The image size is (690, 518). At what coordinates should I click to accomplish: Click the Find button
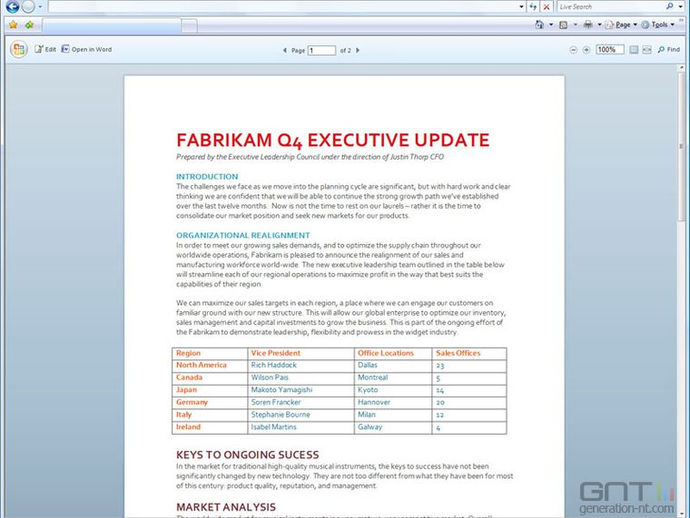coord(669,49)
